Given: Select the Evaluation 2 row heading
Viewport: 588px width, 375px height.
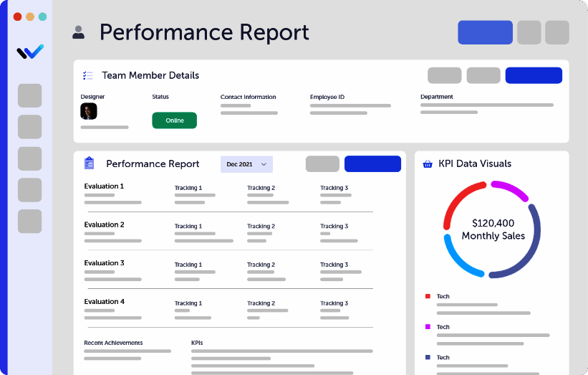Looking at the screenshot, I should [105, 224].
